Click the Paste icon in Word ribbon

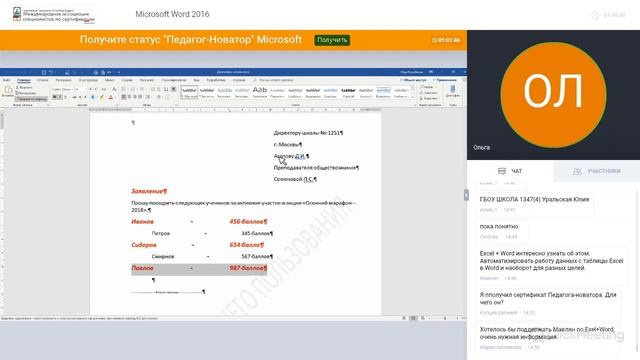(x=8, y=89)
